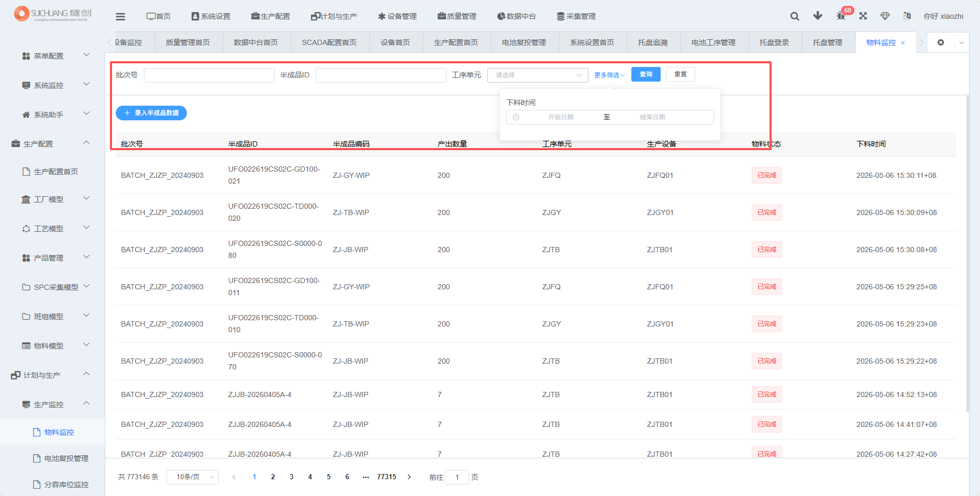Click the diamond theme icon in header
Screen dimensions: 980x496
(x=885, y=16)
